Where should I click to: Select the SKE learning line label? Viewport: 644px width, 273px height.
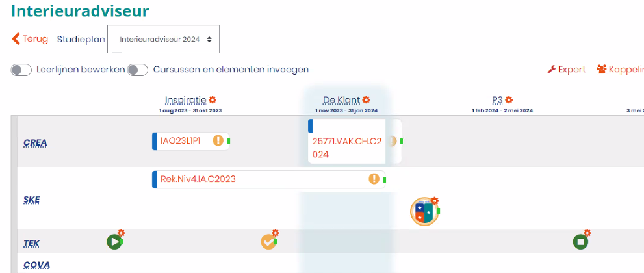[x=31, y=200]
